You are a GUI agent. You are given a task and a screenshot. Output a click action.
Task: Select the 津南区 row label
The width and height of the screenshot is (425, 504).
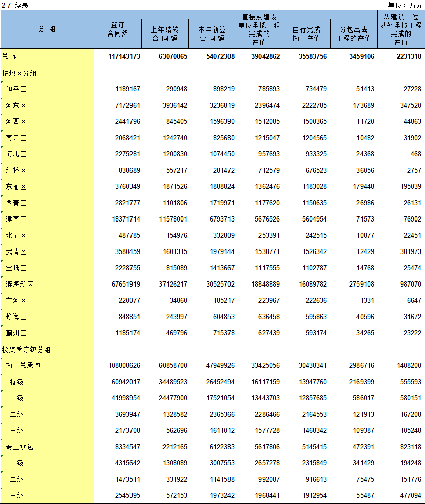tap(16, 219)
